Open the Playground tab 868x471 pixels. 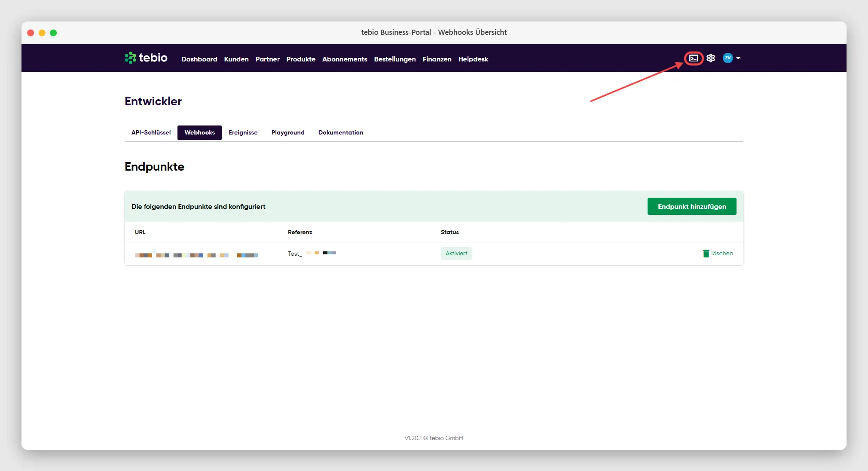pyautogui.click(x=288, y=132)
